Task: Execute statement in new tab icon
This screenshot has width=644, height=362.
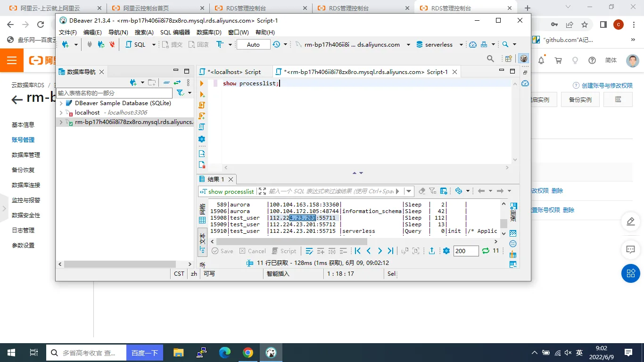Action: tap(202, 94)
